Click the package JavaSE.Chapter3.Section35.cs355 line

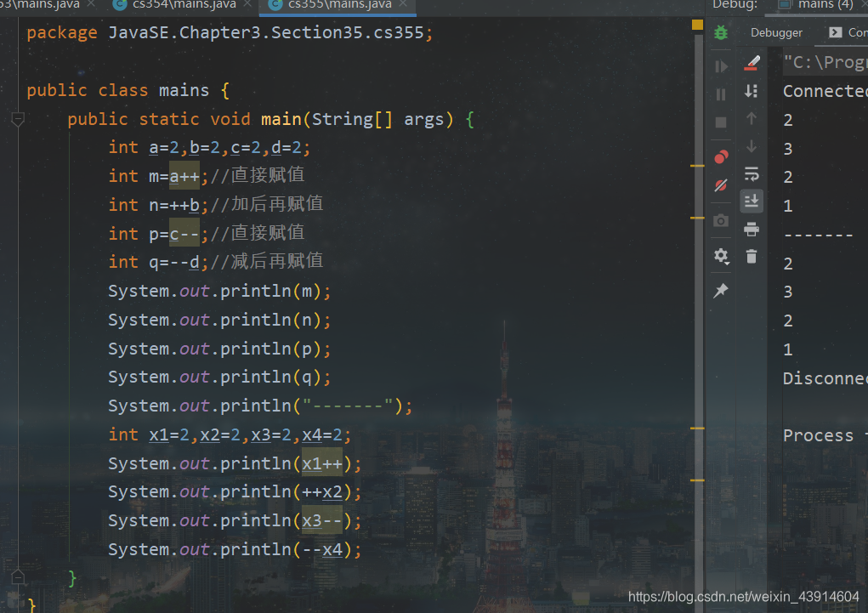230,32
